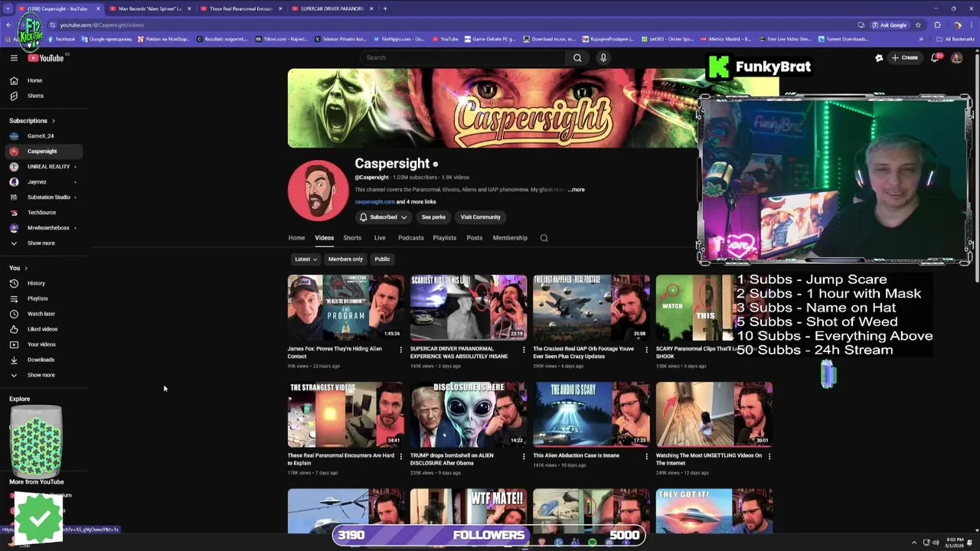Click the browser address bar URL
This screenshot has height=551, width=980.
click(102, 24)
